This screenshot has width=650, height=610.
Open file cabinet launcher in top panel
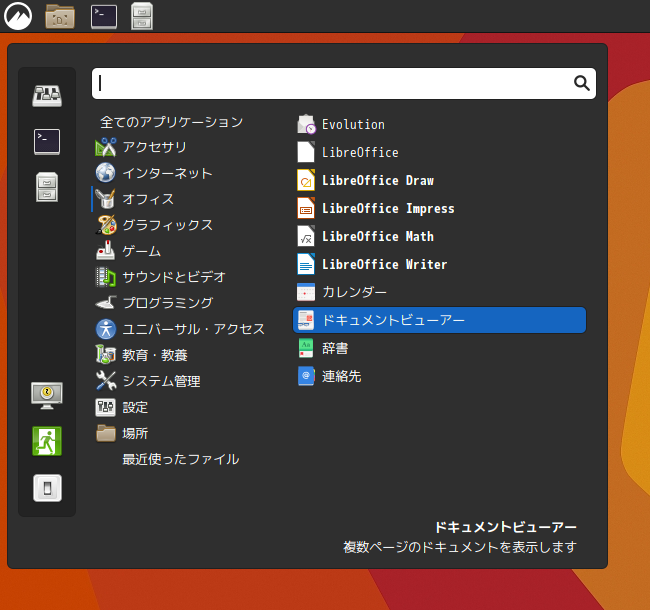142,16
